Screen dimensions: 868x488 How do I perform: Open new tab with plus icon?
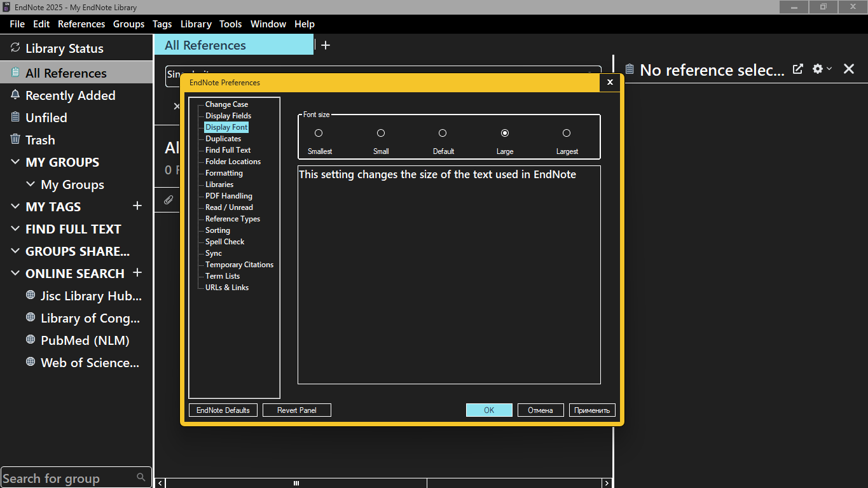(x=326, y=45)
